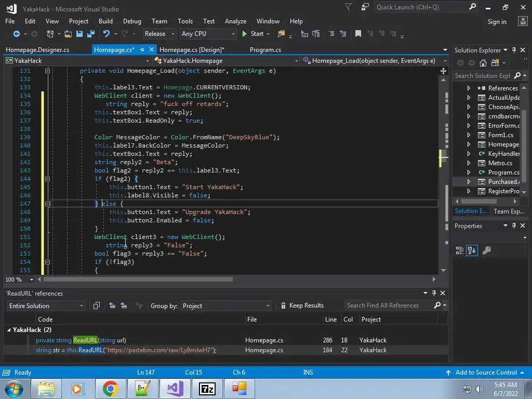Click the Save All toolbar icon
532x399 pixels.
tap(91, 34)
